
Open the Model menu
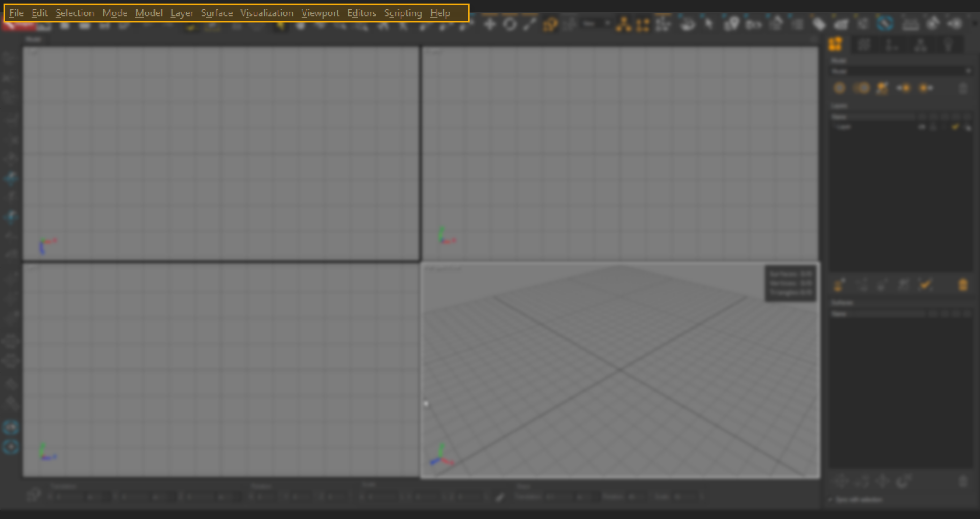tap(149, 13)
